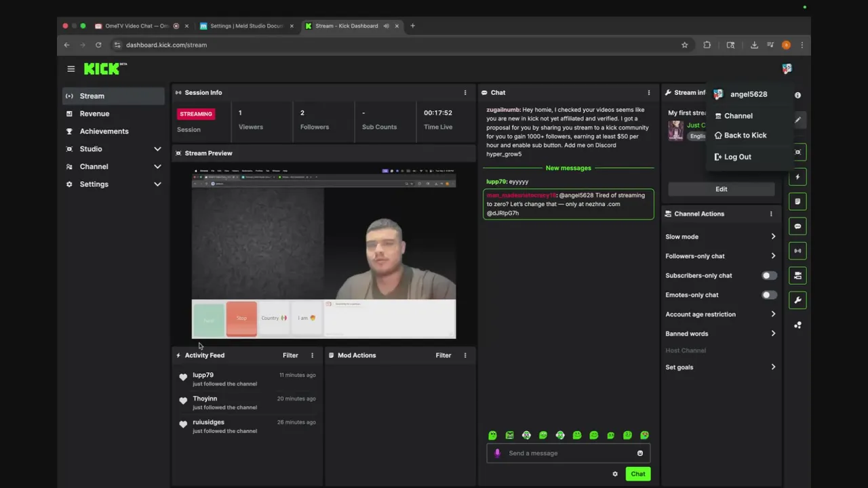Toggle the broadcast signal widget icon

pos(797,251)
